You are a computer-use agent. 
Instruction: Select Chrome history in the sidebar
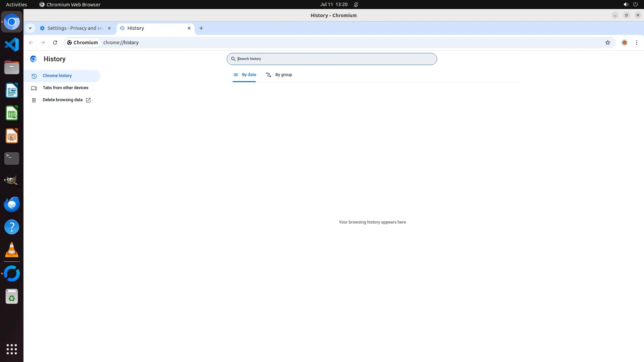tap(57, 76)
